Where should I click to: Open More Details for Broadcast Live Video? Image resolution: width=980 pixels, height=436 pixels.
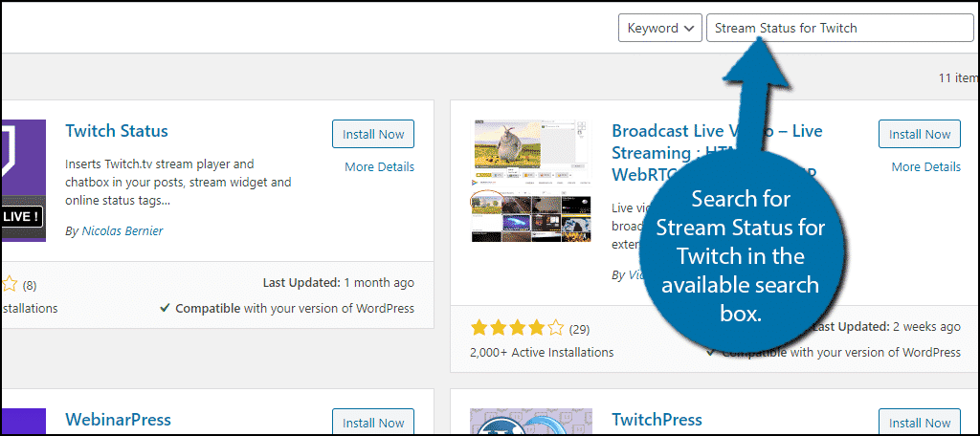(926, 166)
